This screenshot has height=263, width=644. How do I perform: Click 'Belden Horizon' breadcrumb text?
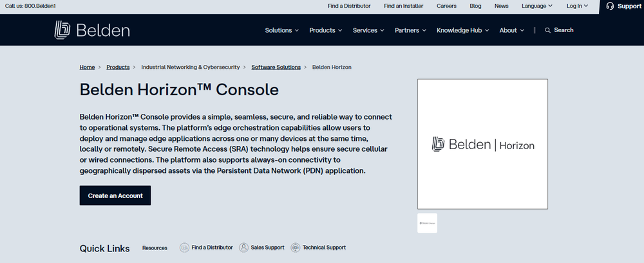point(332,68)
